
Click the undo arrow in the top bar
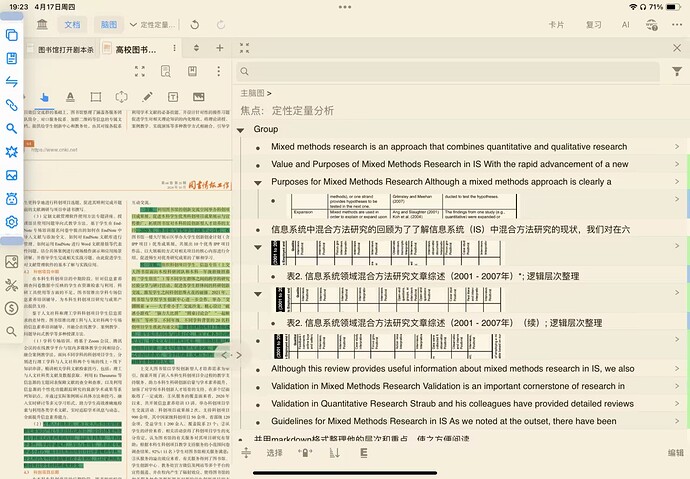pyautogui.click(x=195, y=25)
